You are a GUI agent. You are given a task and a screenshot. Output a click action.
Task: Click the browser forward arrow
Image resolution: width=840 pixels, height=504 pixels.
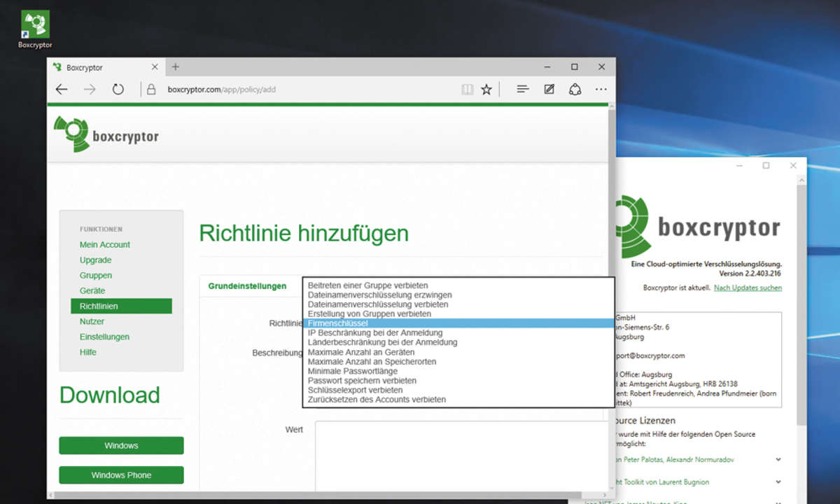(x=90, y=90)
